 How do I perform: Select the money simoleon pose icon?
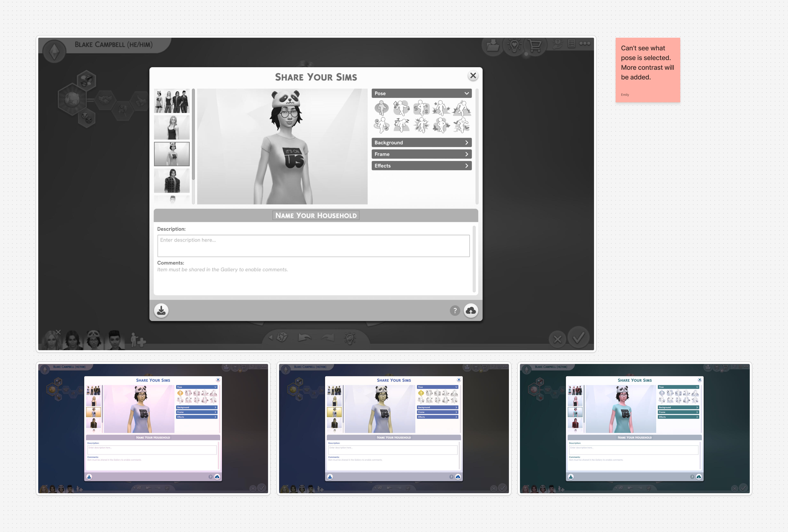pos(421,108)
